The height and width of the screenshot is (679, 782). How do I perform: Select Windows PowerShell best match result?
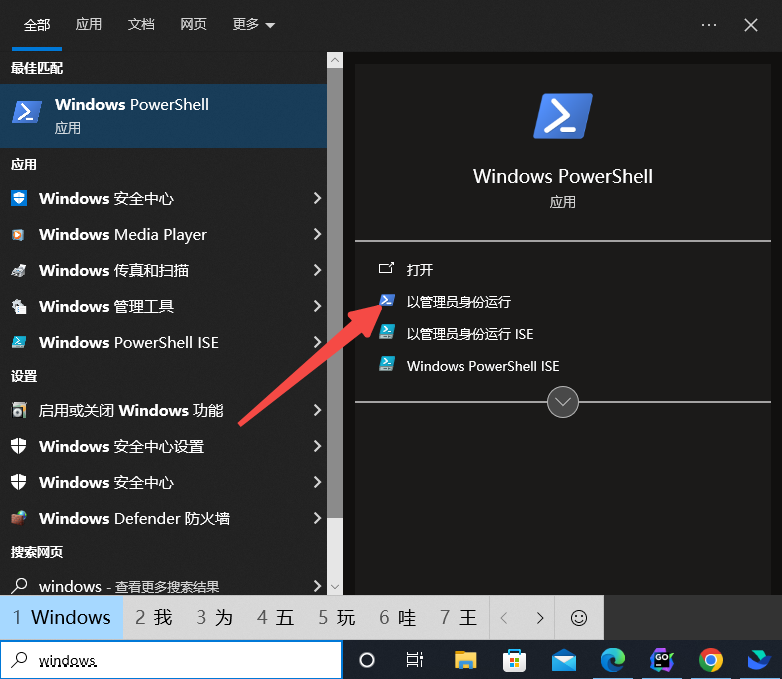coord(163,116)
